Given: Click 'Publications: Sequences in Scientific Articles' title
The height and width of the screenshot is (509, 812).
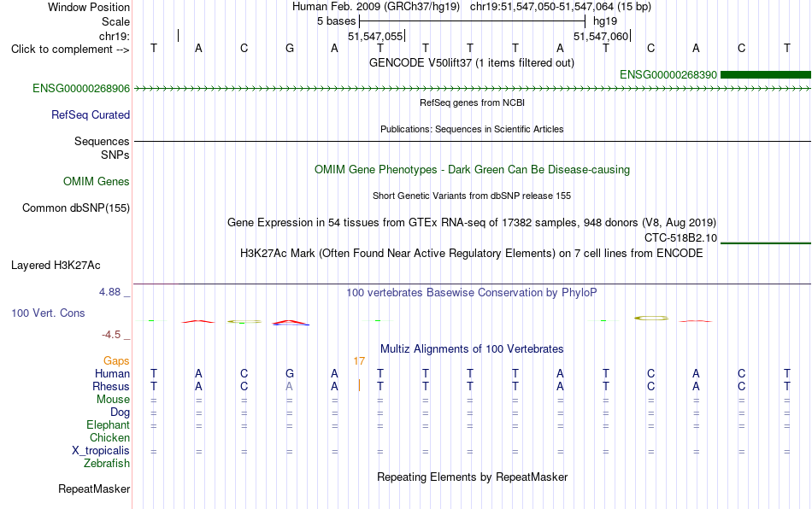Looking at the screenshot, I should (472, 129).
